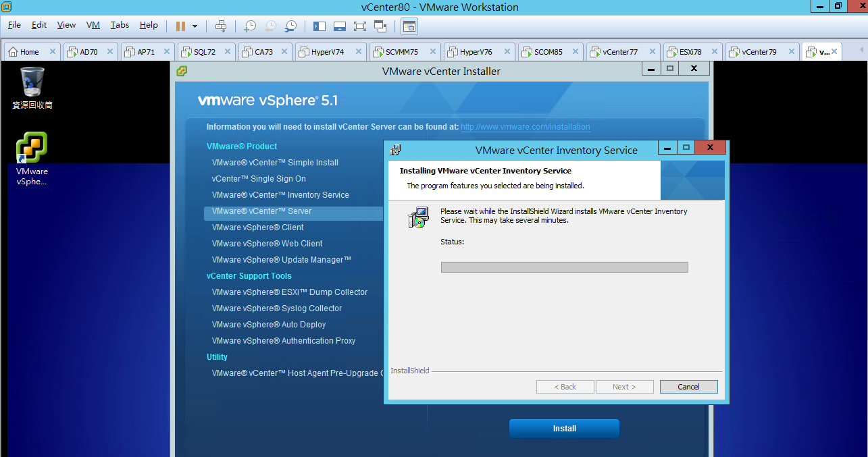868x457 pixels.
Task: Minimize the VMware vCenter Installer window
Action: (650, 68)
